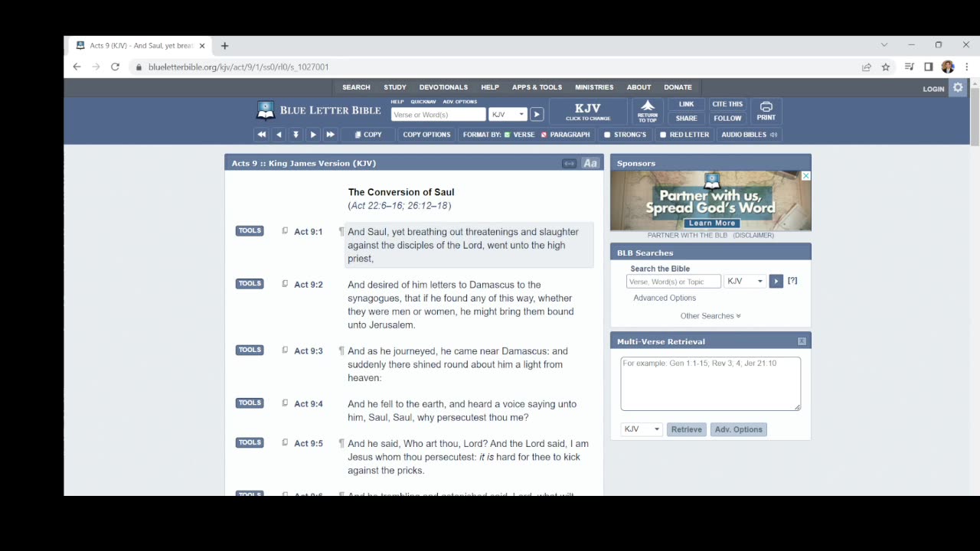Select Verse format option
This screenshot has width=980, height=551.
(518, 135)
